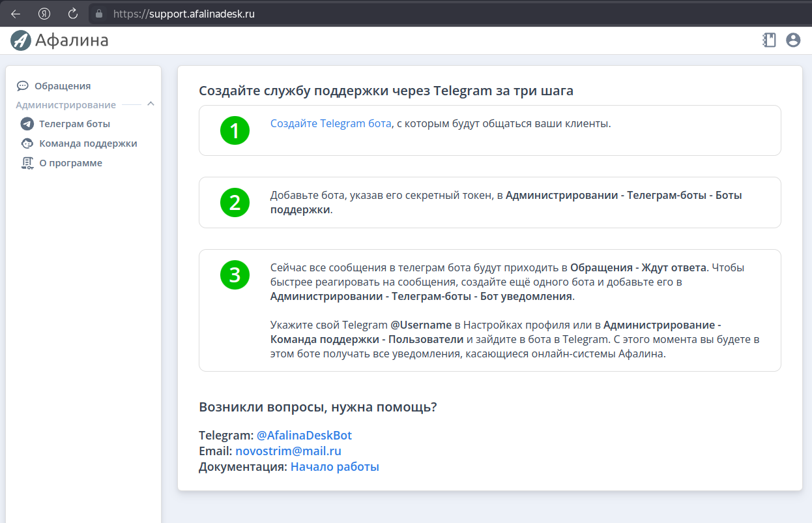
Task: Reload the page with refresh icon
Action: [73, 13]
